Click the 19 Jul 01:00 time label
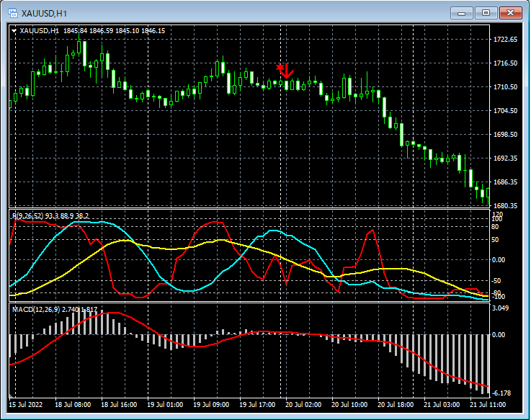The image size is (531, 420). (165, 405)
